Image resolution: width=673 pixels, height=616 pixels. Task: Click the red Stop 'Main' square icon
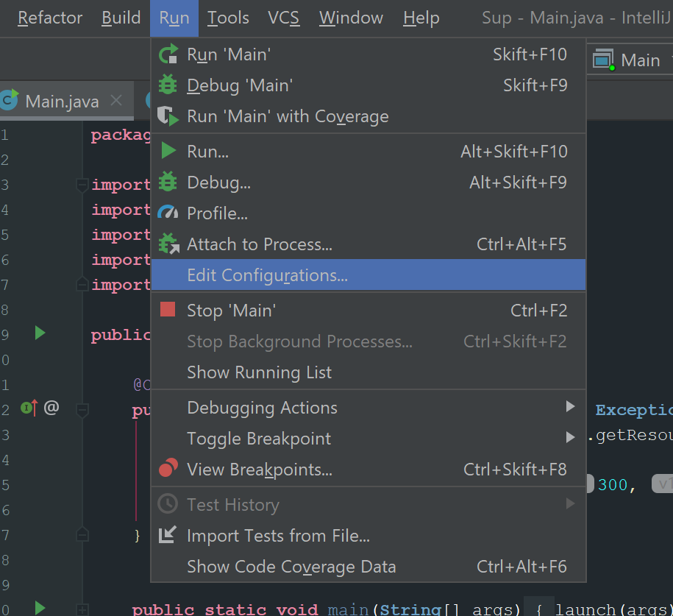click(168, 311)
